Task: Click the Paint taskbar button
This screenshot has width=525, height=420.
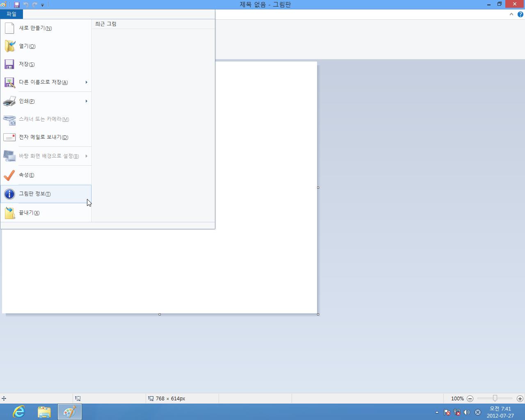Action: click(x=70, y=412)
